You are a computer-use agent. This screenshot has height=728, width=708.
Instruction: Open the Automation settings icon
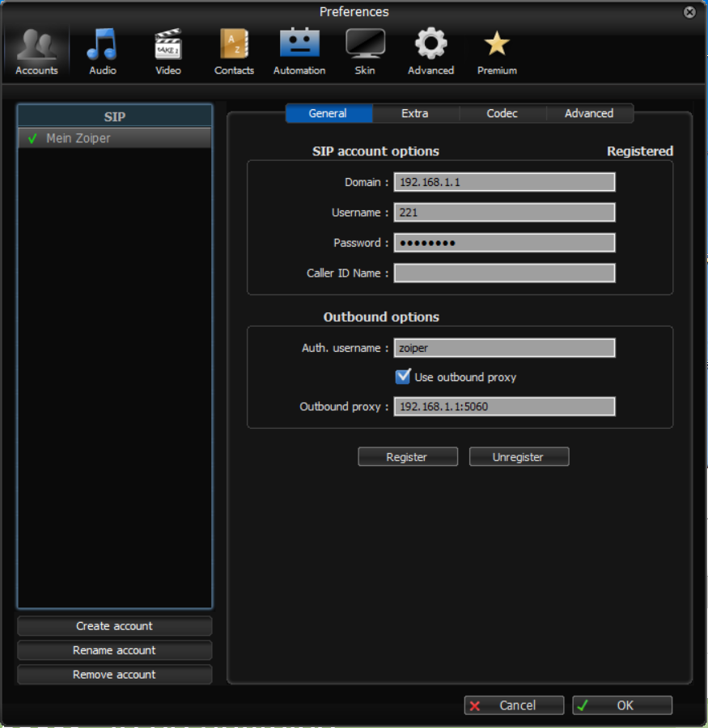(x=299, y=49)
